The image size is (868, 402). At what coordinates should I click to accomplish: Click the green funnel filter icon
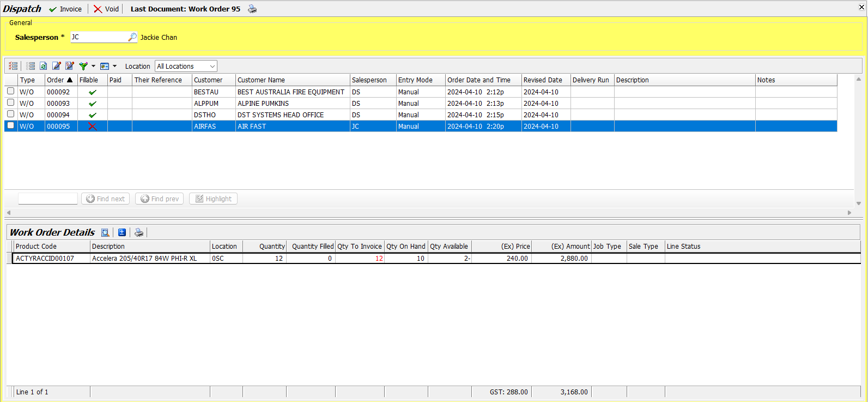pyautogui.click(x=83, y=66)
